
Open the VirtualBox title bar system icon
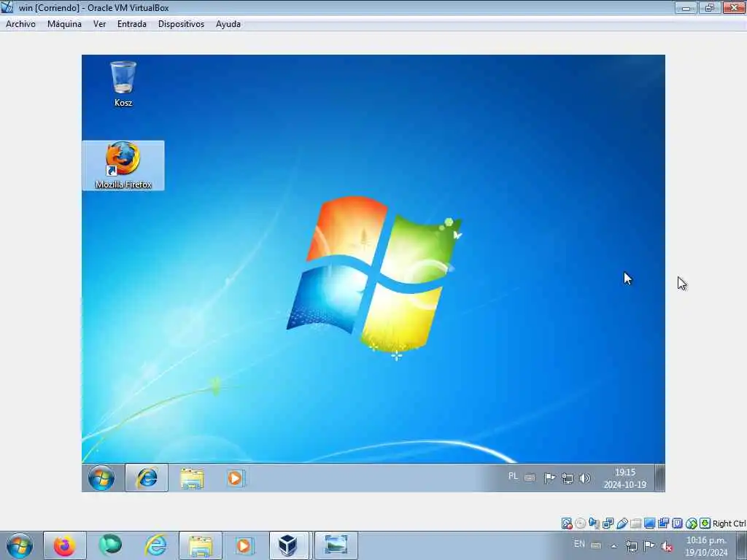click(7, 7)
